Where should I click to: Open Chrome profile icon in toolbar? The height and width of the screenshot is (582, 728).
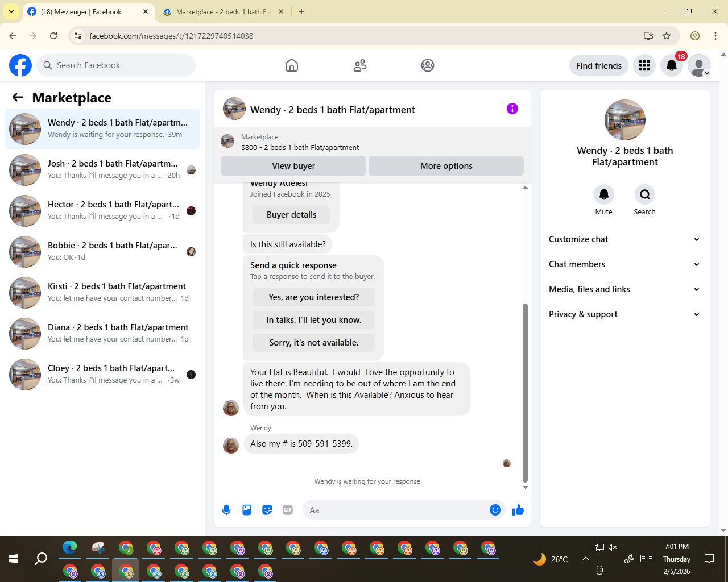coord(695,36)
